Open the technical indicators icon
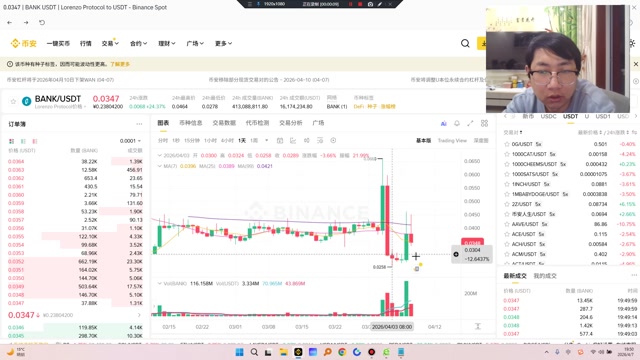Viewport: 640px width, 360px height. tap(293, 140)
